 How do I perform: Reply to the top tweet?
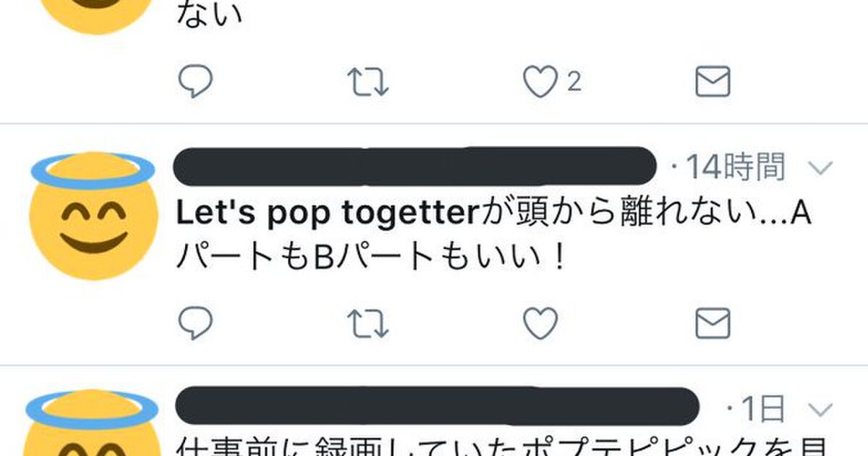coord(195,82)
